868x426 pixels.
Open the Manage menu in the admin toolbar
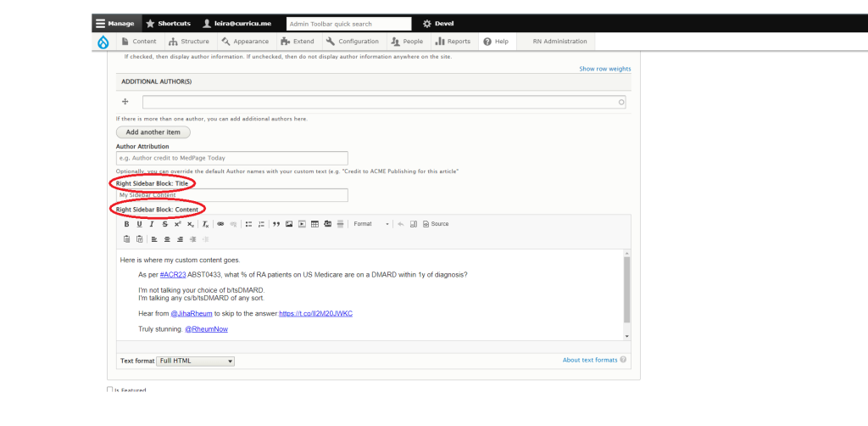pos(114,24)
